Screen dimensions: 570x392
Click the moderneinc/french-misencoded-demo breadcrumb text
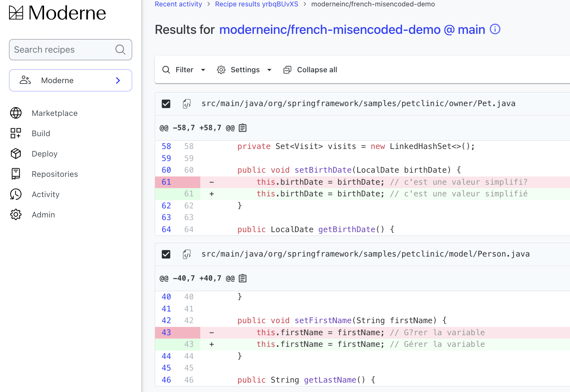[x=373, y=4]
